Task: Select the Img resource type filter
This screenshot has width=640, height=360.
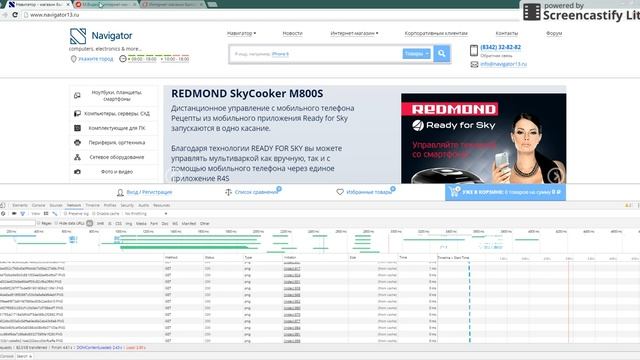Action: [x=129, y=223]
